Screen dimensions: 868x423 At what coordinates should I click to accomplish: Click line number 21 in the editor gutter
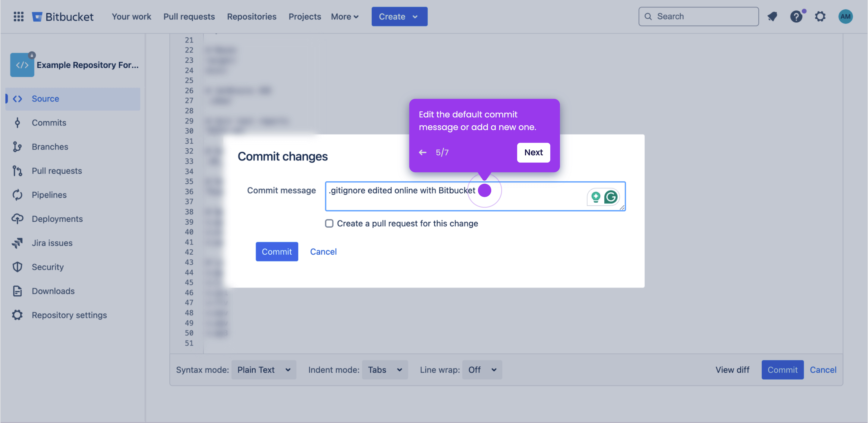point(189,40)
